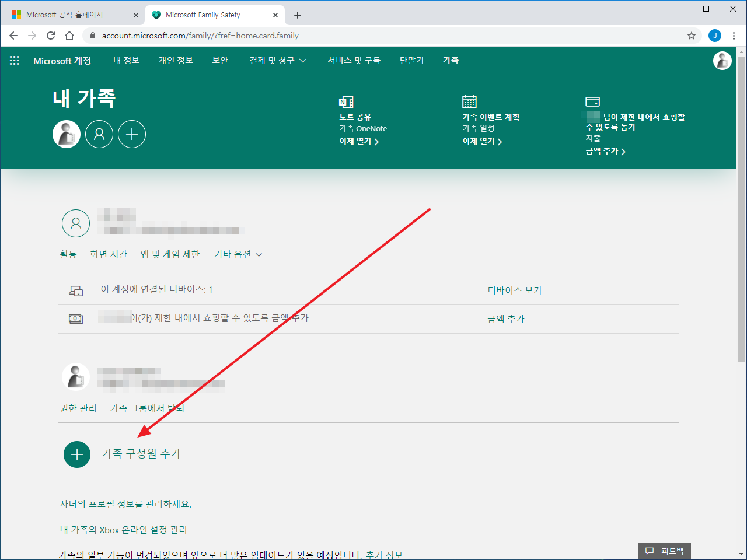The width and height of the screenshot is (747, 560).
Task: Click 디바이스 보기 link
Action: tap(515, 290)
